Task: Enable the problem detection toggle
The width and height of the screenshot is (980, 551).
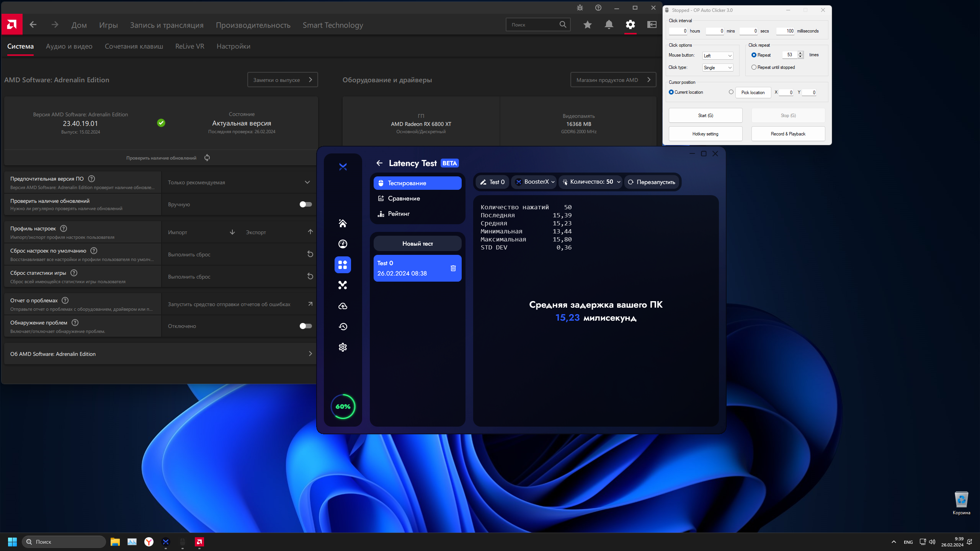Action: point(305,326)
